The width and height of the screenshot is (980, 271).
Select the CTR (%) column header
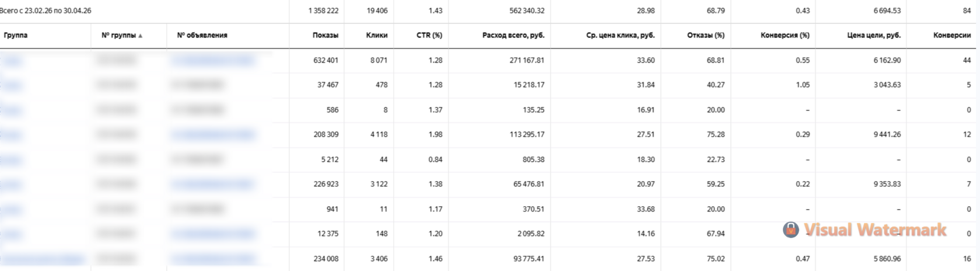pyautogui.click(x=429, y=35)
